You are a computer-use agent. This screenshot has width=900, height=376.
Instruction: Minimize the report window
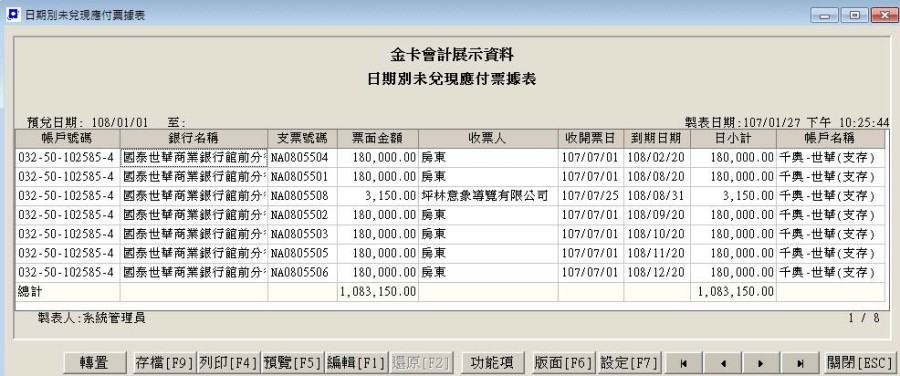825,15
